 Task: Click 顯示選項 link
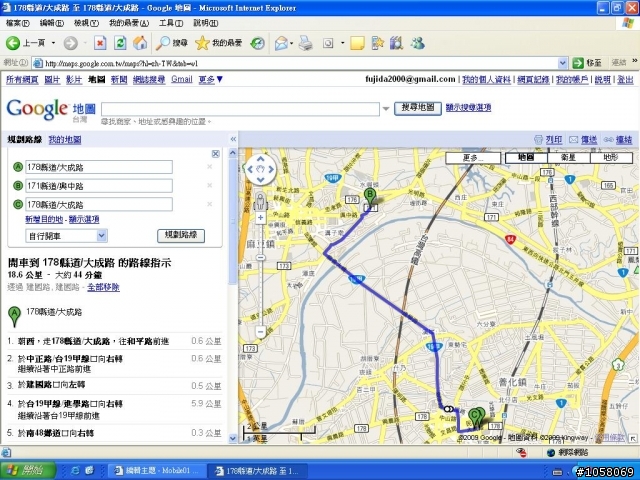pyautogui.click(x=84, y=219)
